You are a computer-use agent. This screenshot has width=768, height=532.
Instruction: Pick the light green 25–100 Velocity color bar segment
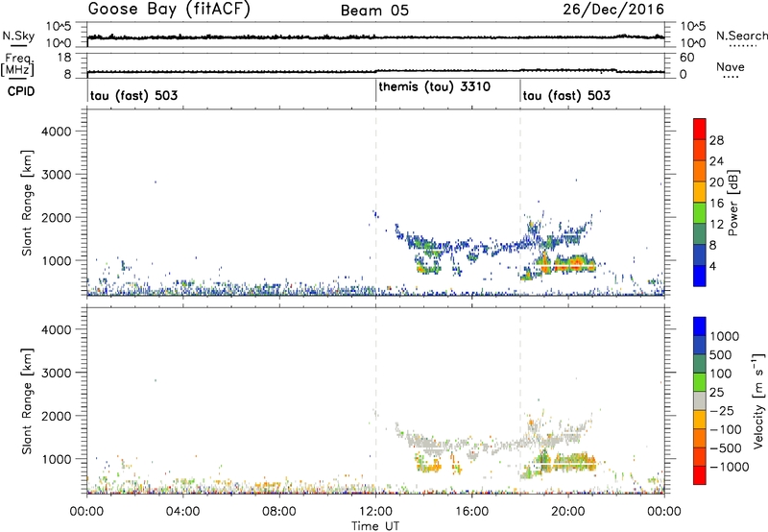click(x=700, y=382)
